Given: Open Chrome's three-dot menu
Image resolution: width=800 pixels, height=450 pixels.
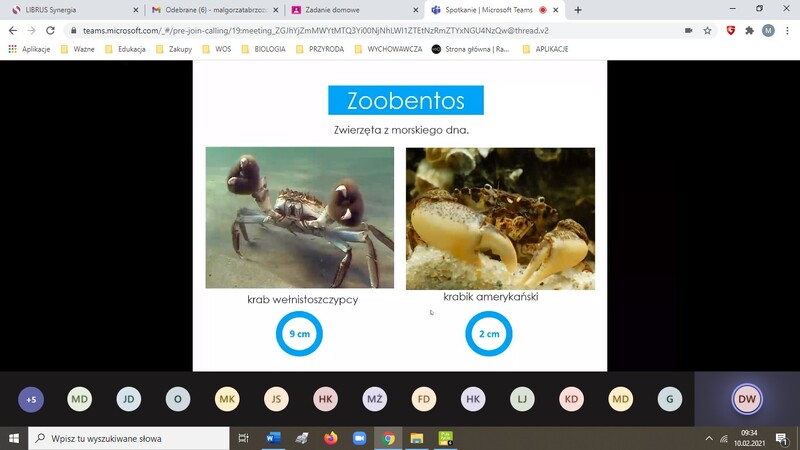Looking at the screenshot, I should (x=786, y=31).
